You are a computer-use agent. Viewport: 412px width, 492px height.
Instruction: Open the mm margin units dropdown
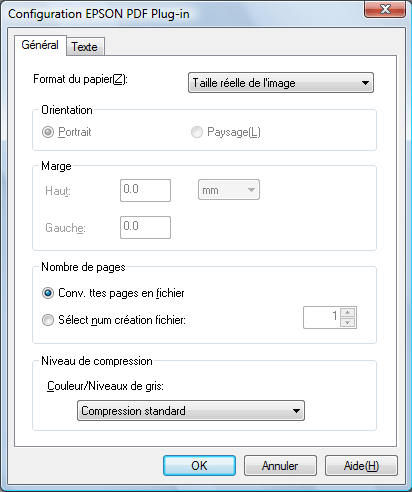tap(229, 190)
